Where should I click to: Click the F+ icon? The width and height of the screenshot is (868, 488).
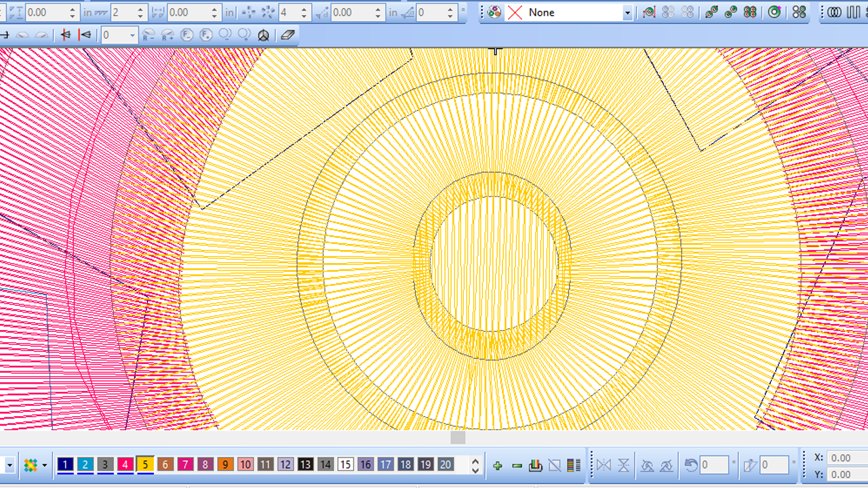pos(206,35)
